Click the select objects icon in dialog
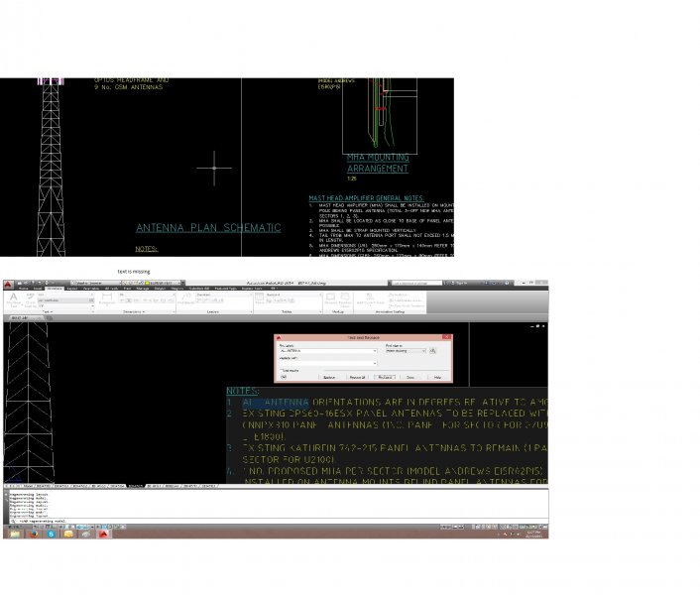Viewport: 700px width, 595px height. click(x=432, y=351)
